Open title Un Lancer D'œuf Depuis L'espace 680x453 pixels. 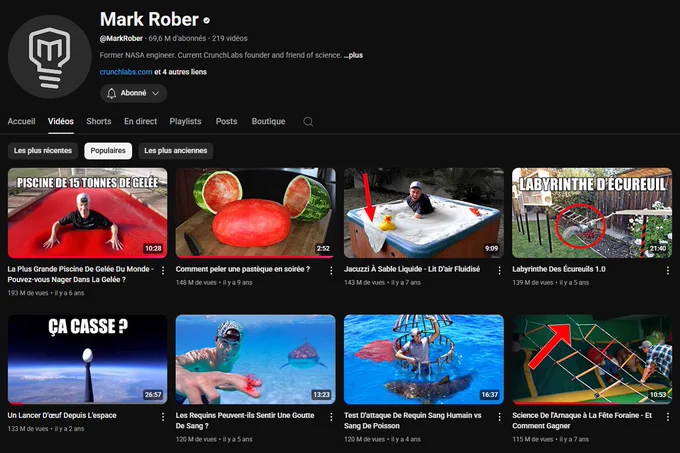tap(62, 415)
